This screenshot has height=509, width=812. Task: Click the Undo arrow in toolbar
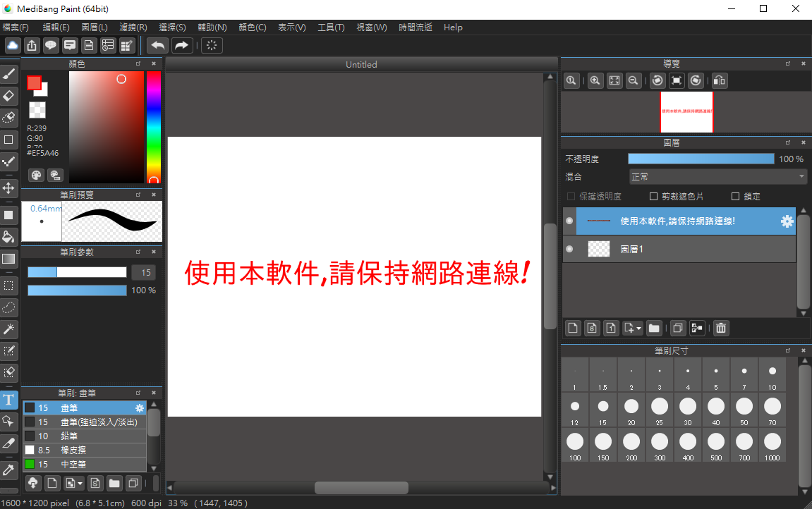(157, 46)
